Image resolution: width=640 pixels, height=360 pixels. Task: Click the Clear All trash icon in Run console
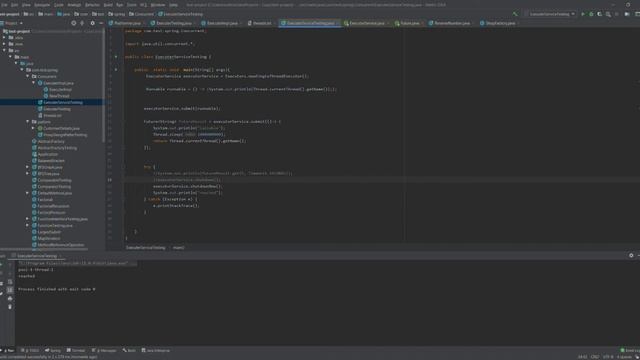pyautogui.click(x=10, y=307)
